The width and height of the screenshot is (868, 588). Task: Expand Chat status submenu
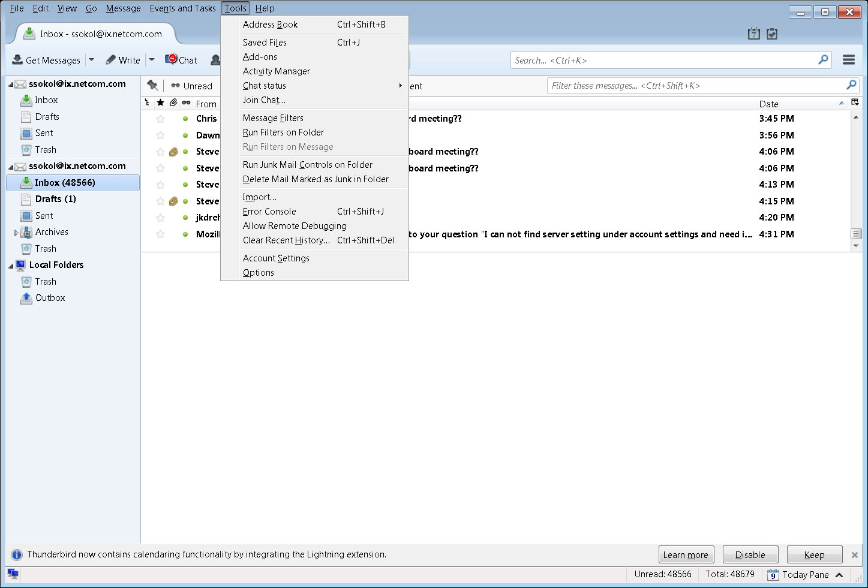(x=400, y=86)
